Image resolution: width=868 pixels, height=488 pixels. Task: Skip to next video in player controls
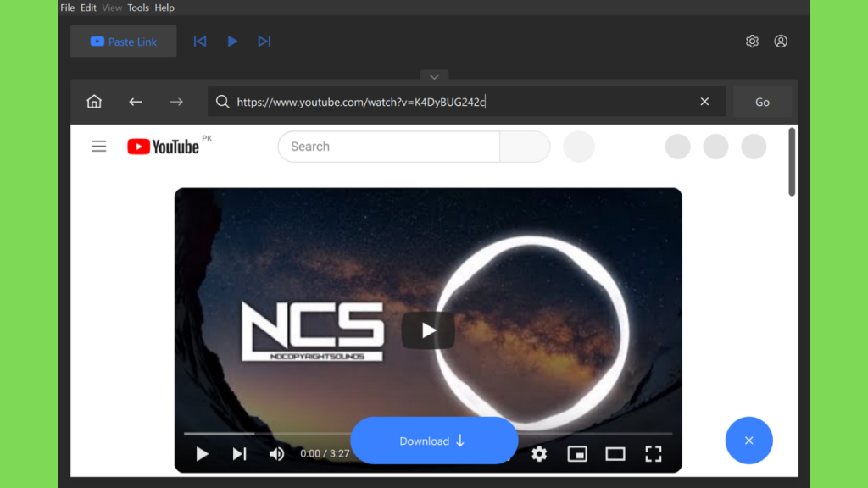click(239, 454)
